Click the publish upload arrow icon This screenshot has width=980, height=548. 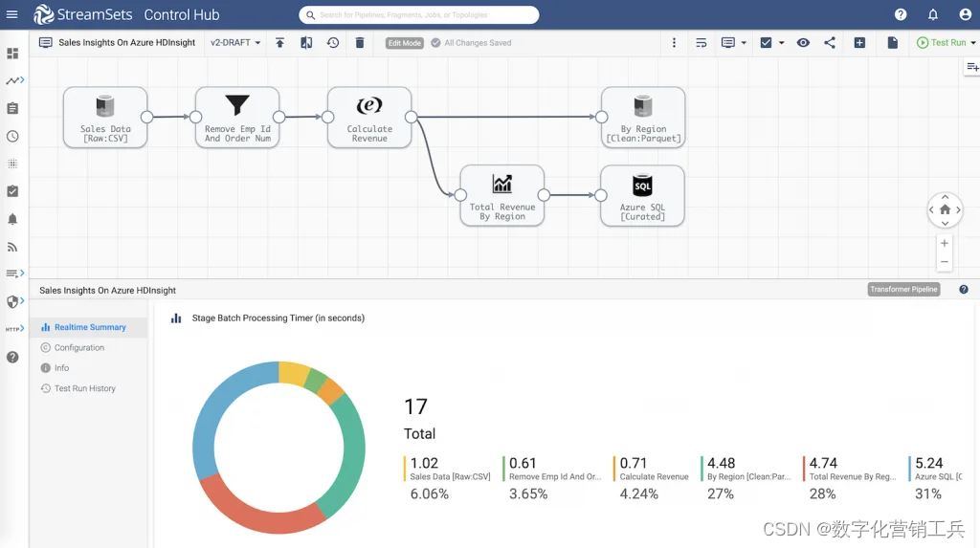(x=280, y=42)
